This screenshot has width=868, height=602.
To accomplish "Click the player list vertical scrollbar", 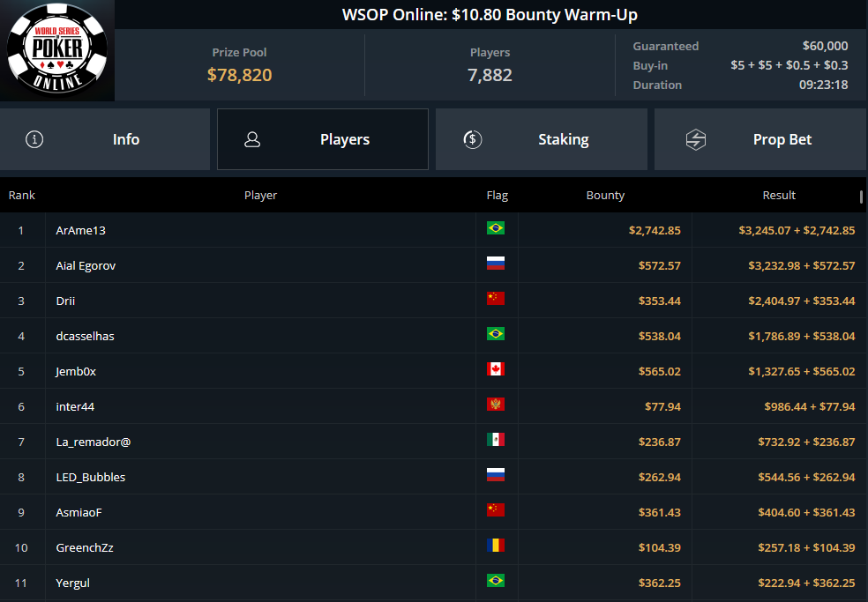I will [x=862, y=197].
